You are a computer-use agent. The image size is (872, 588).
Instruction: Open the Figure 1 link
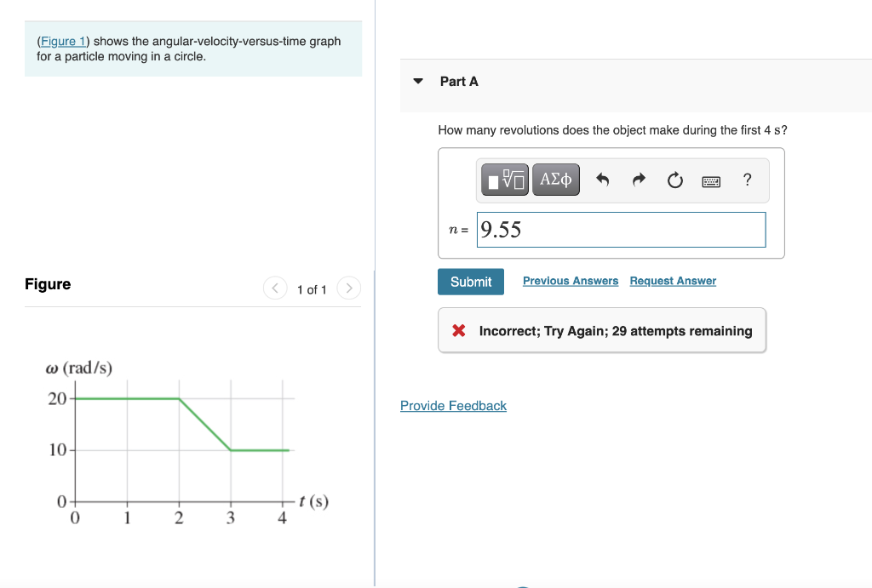(63, 41)
